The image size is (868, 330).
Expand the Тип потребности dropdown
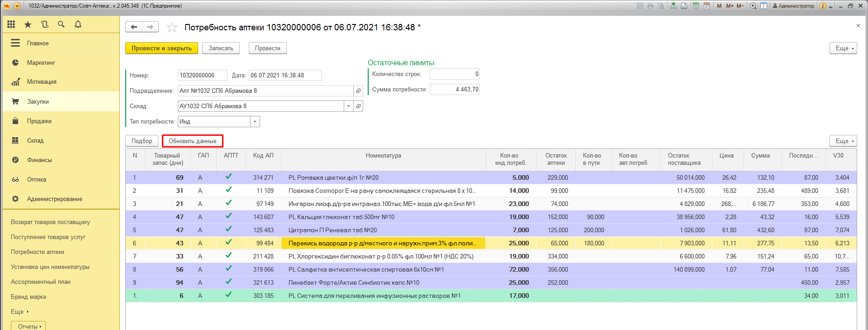(255, 122)
